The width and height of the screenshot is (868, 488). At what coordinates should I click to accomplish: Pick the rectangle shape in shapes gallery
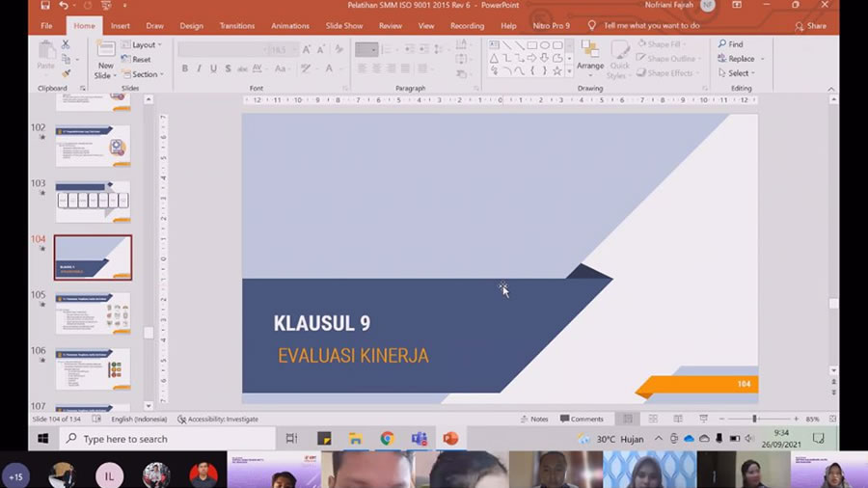pos(531,45)
